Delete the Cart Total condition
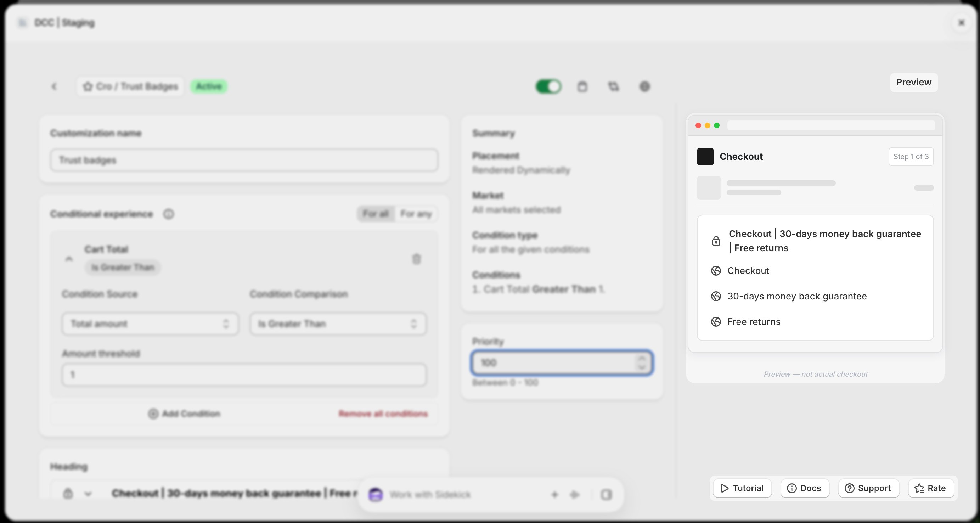 point(417,259)
